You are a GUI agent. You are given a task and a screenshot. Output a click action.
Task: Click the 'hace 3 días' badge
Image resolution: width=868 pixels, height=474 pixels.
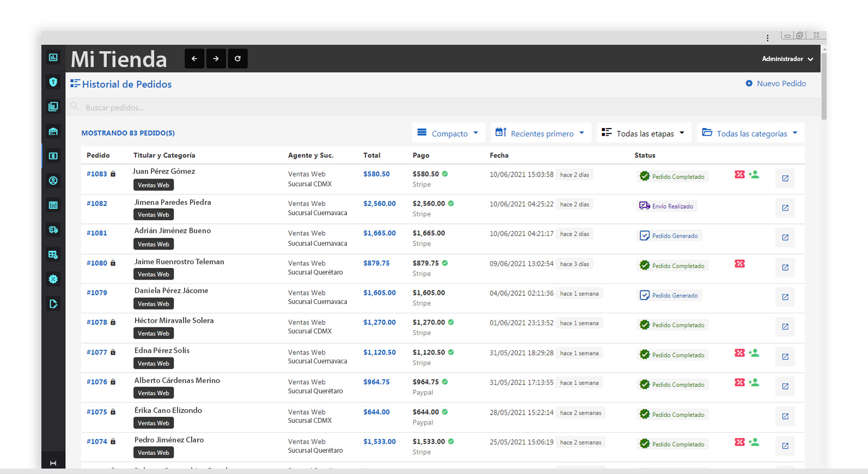point(574,264)
